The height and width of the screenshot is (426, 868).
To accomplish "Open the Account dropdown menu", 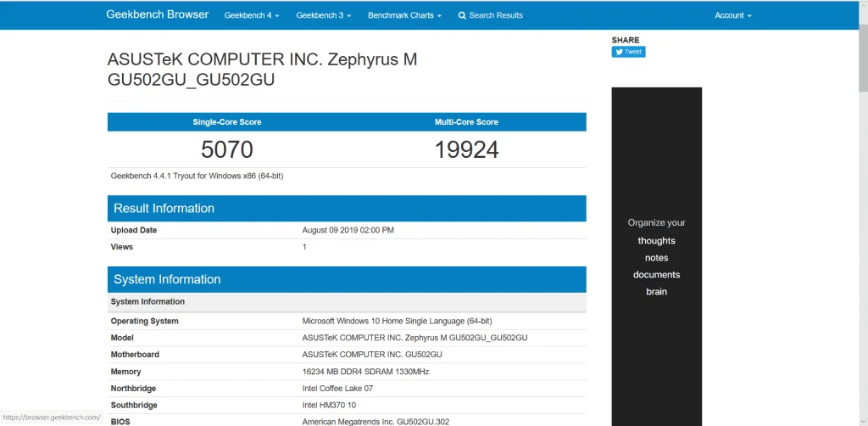I will click(733, 15).
